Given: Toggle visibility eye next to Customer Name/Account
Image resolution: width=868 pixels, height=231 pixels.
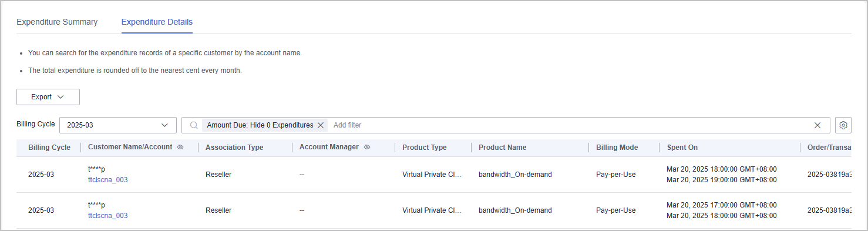Looking at the screenshot, I should click(180, 148).
